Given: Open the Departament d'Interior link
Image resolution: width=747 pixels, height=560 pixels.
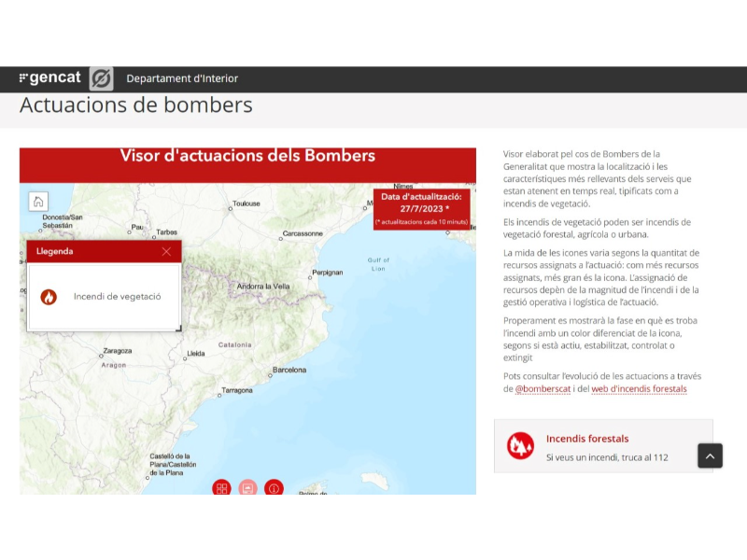Looking at the screenshot, I should point(182,79).
